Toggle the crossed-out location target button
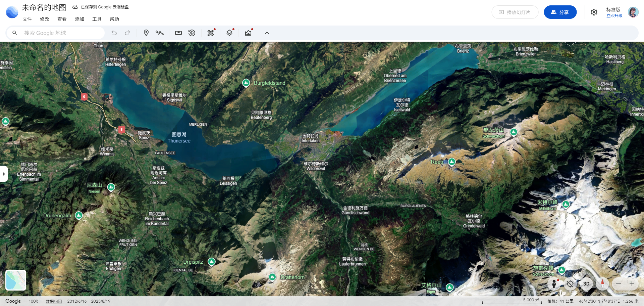 pos(570,284)
